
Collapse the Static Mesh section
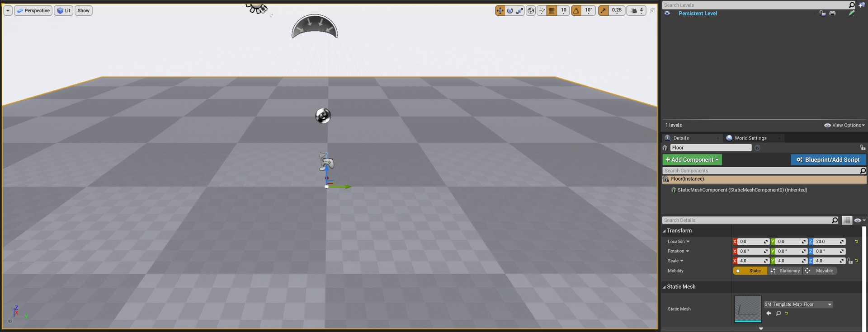pos(664,287)
